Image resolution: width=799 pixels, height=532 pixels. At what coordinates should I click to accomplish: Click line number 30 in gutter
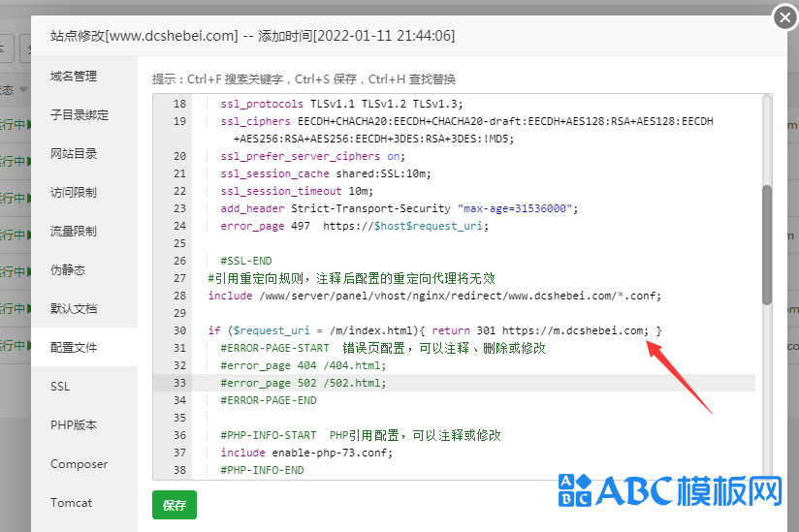click(x=179, y=330)
